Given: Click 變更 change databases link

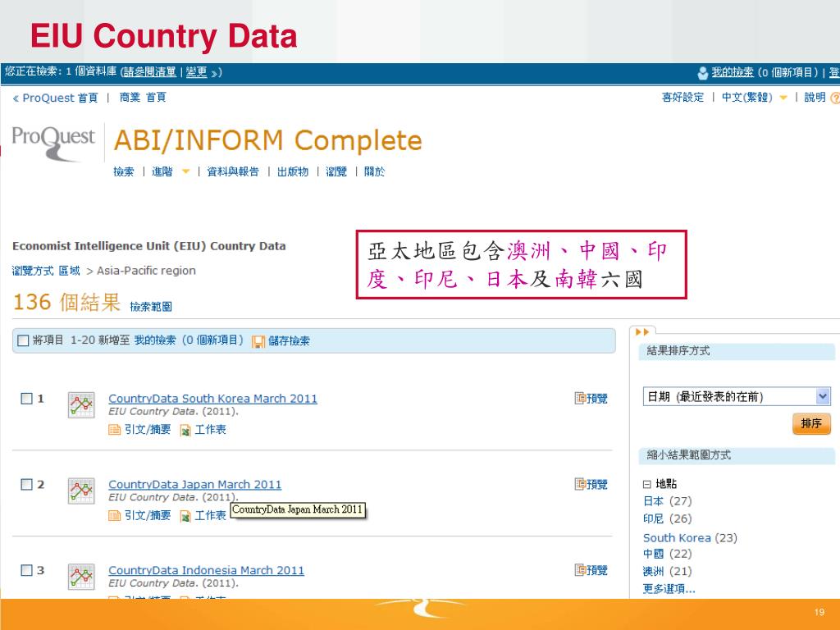Looking at the screenshot, I should click(196, 72).
